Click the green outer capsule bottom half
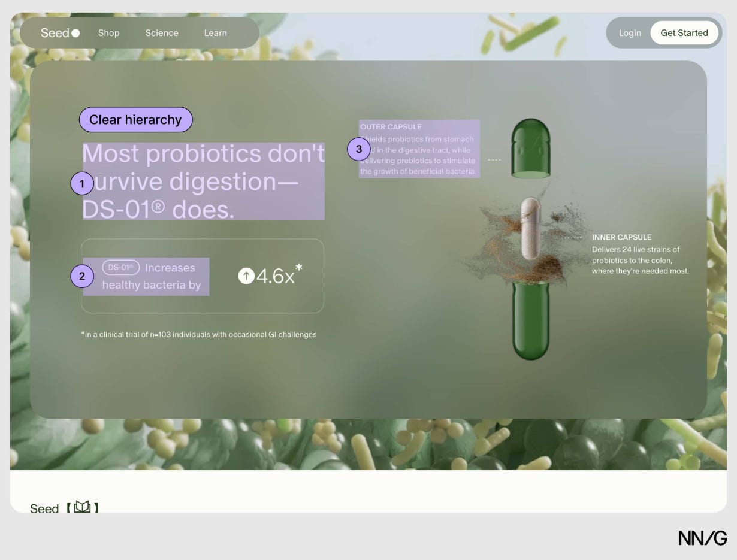The image size is (737, 560). click(x=531, y=321)
